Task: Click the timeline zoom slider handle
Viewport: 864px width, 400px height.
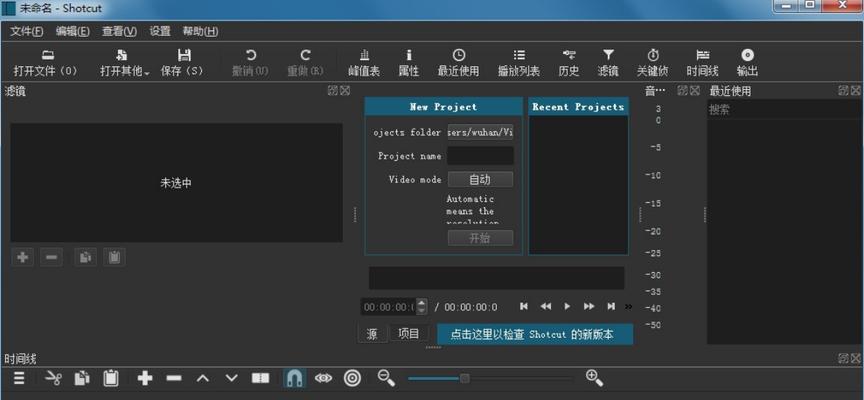Action: tap(465, 379)
